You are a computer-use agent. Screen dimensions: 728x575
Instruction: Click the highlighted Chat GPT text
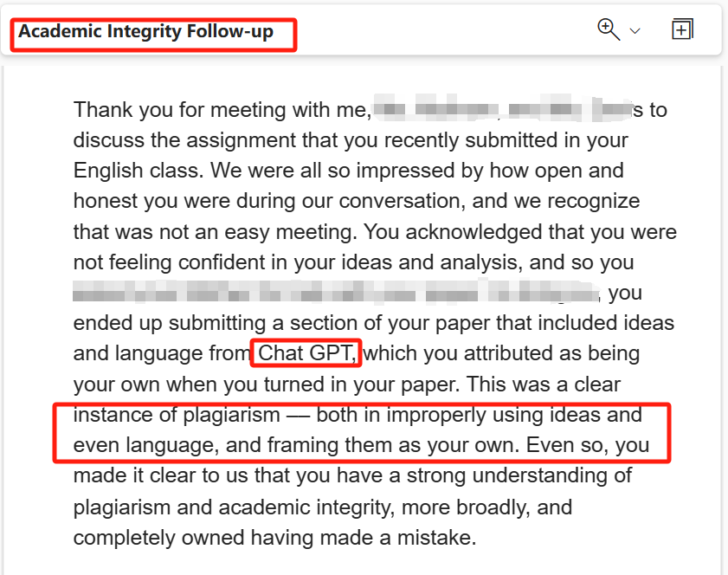point(307,353)
